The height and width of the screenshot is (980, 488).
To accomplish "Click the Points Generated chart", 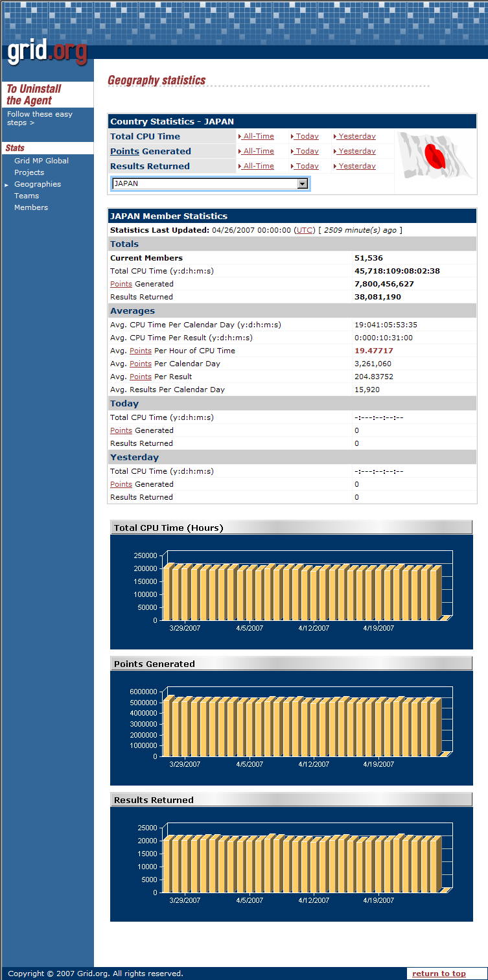I will (292, 728).
